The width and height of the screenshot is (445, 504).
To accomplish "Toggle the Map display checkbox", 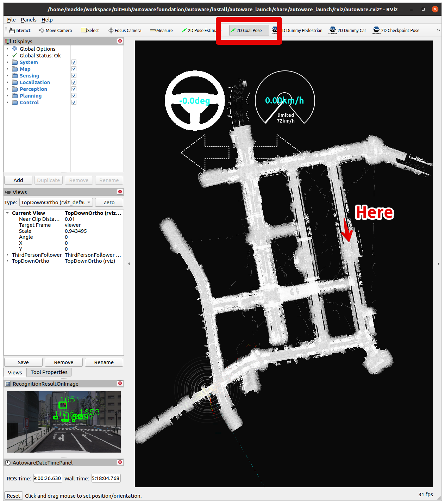I will point(74,69).
